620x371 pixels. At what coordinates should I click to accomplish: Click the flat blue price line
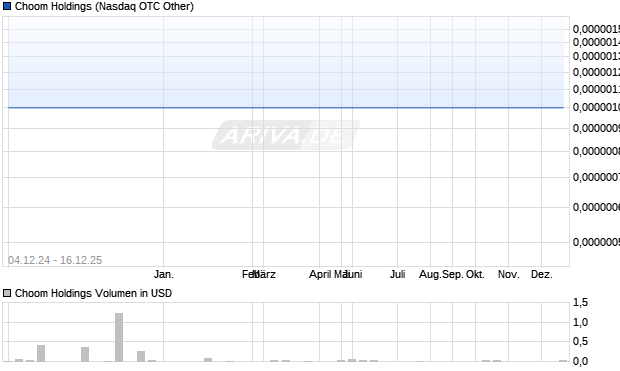coord(286,107)
